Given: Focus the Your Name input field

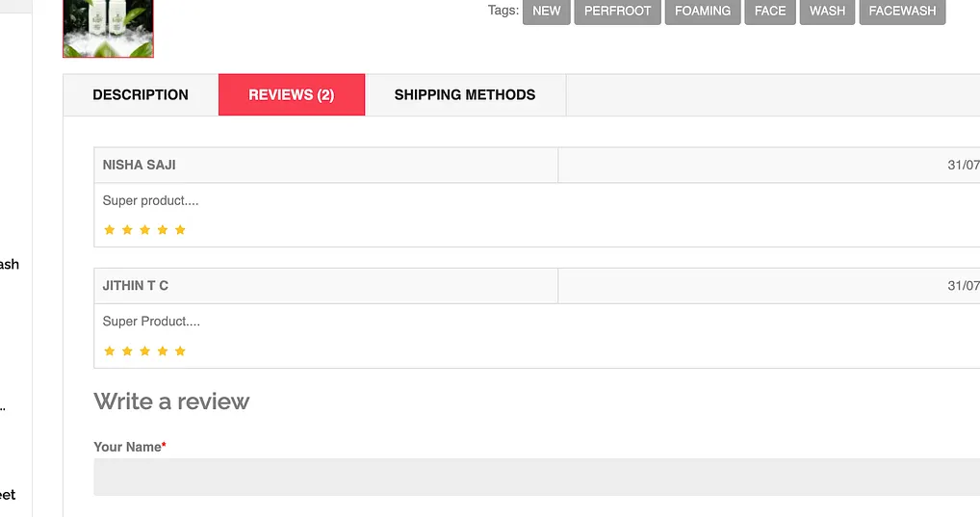Looking at the screenshot, I should tap(536, 477).
